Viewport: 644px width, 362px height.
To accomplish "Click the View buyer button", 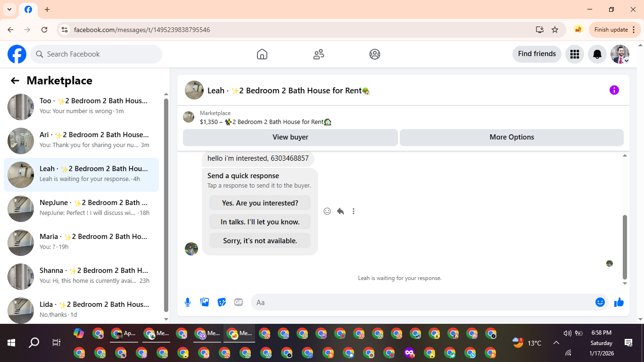I will pos(290,137).
